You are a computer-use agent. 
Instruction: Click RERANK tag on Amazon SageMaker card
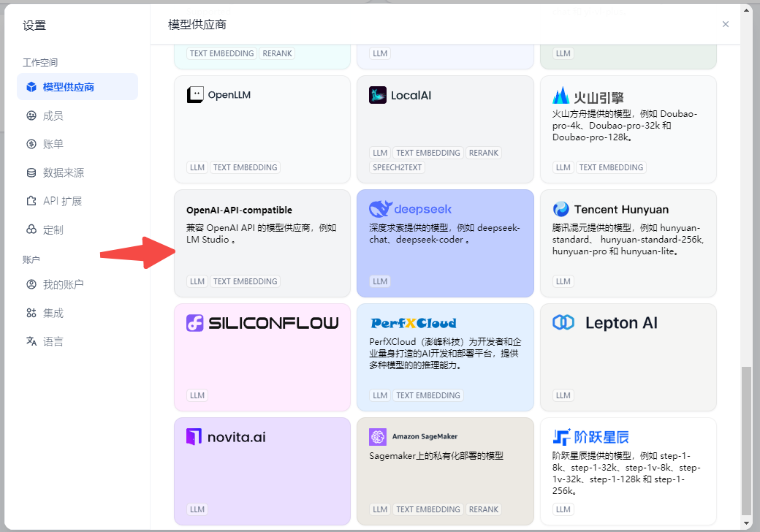click(484, 509)
